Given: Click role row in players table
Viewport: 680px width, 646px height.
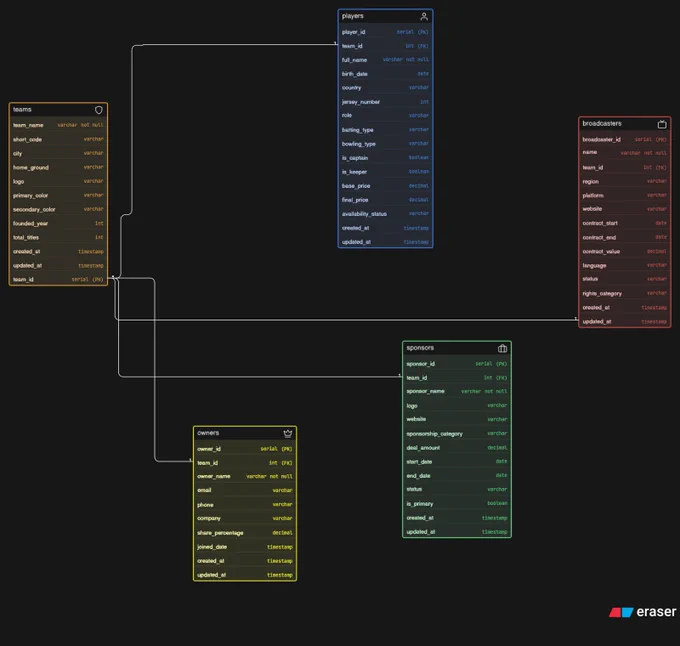Looking at the screenshot, I should (x=385, y=115).
